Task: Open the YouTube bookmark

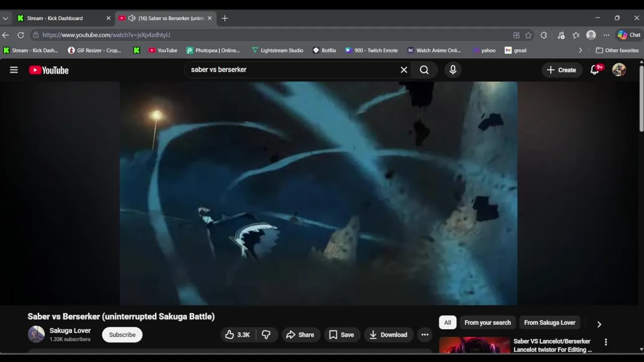Action: pos(163,50)
